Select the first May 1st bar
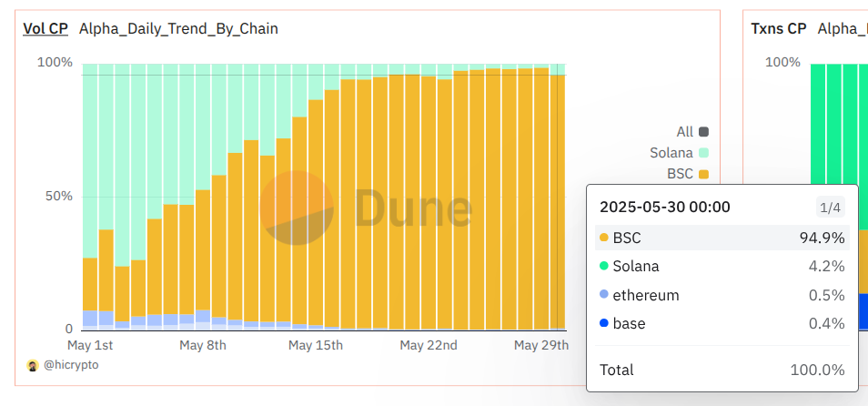 [90, 291]
